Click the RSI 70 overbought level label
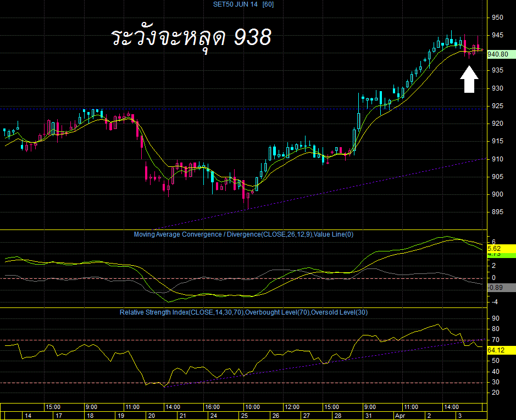 (496, 340)
